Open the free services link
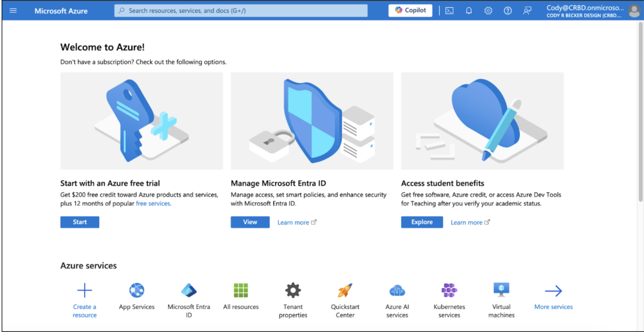This screenshot has height=332, width=644. [x=153, y=203]
